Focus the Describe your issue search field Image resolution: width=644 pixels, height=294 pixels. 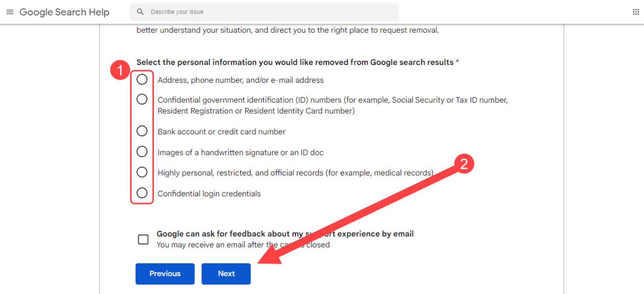(264, 12)
